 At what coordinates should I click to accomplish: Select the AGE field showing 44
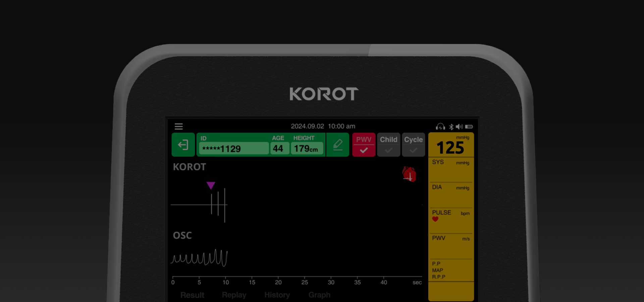pos(280,148)
